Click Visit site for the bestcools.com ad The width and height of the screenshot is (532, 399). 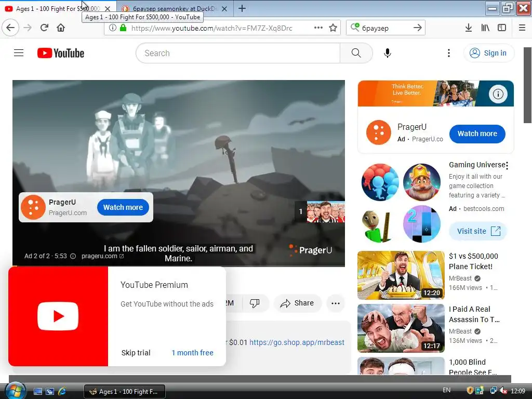[478, 231]
